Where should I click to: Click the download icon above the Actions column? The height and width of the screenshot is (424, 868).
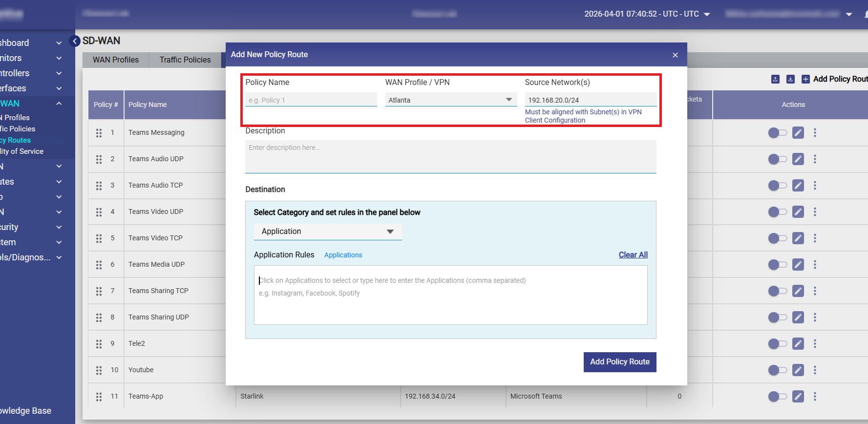tap(790, 79)
